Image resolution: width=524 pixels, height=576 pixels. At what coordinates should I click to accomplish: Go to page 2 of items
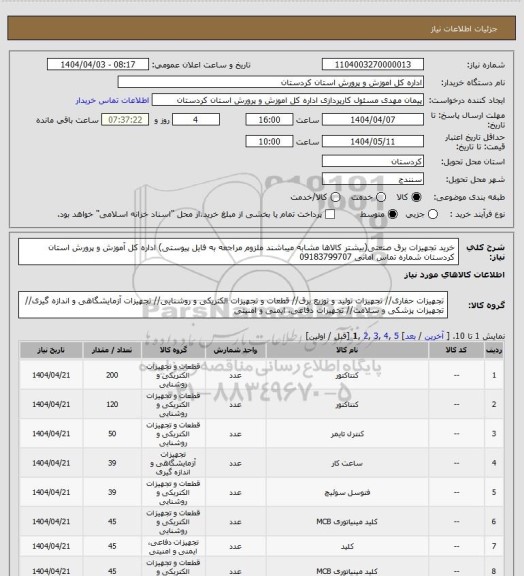pos(366,336)
